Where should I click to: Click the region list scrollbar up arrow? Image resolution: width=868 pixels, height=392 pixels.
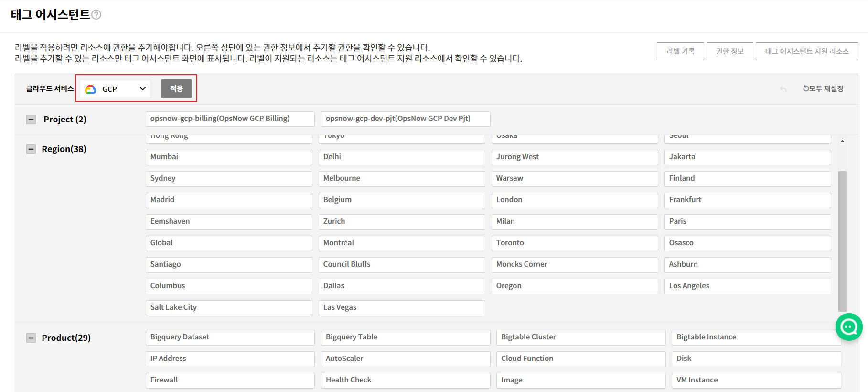[842, 141]
